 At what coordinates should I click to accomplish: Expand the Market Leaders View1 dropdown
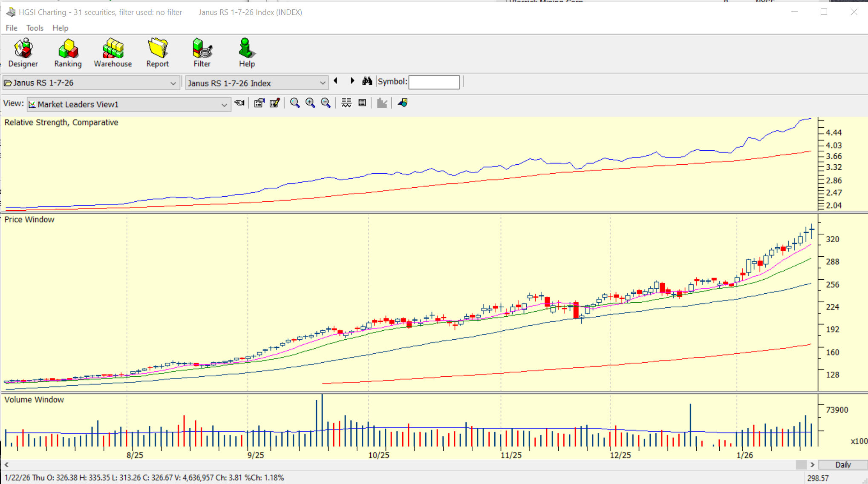click(x=224, y=105)
